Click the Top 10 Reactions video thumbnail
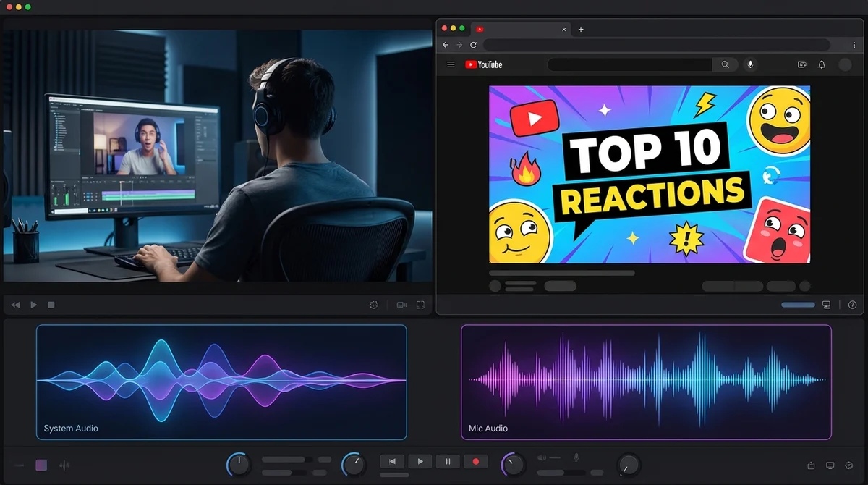Screen dimensions: 868x485 pos(650,174)
